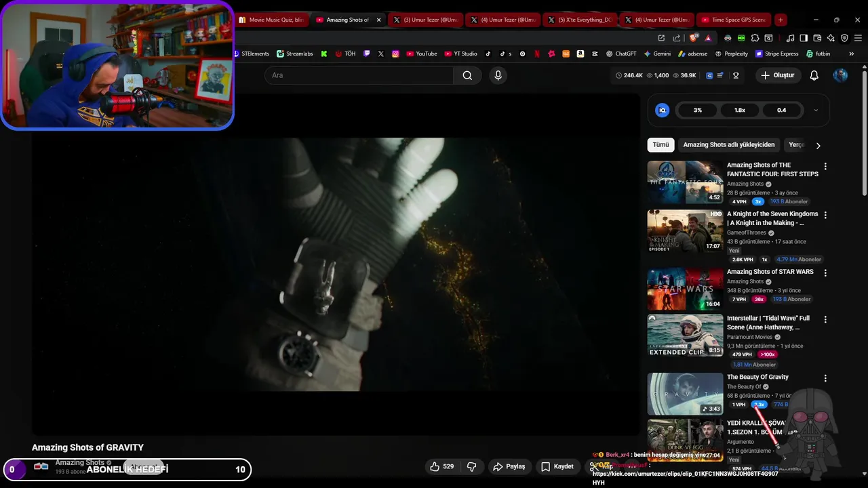The image size is (868, 488).
Task: Switch to X'te Everything tab
Action: pos(580,20)
